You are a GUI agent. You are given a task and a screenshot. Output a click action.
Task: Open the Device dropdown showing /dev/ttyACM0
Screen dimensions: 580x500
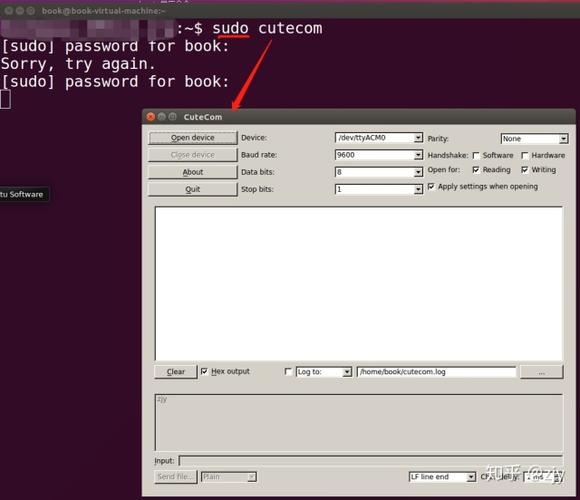[x=379, y=138]
